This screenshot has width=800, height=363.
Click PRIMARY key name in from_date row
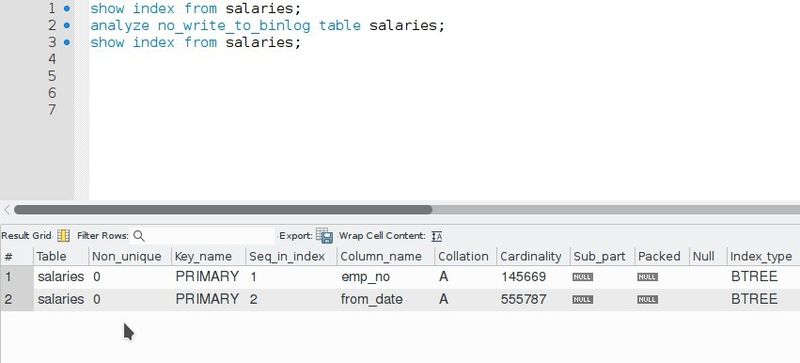[208, 299]
